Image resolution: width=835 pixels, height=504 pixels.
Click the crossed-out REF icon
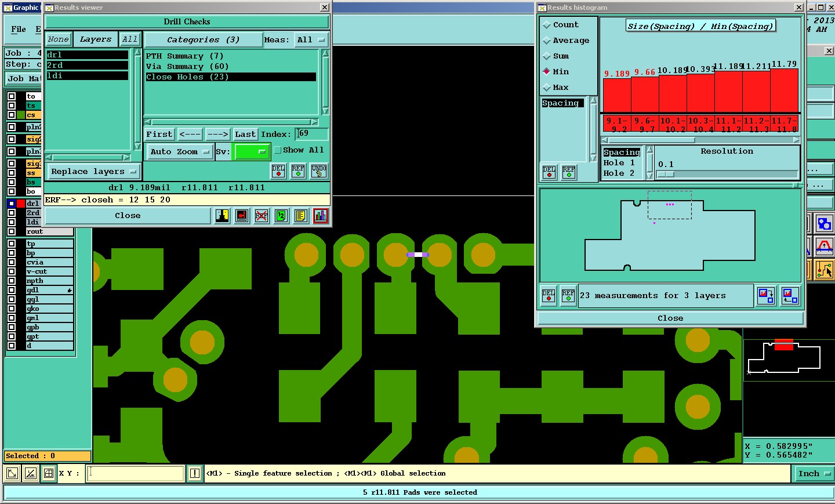(x=262, y=216)
